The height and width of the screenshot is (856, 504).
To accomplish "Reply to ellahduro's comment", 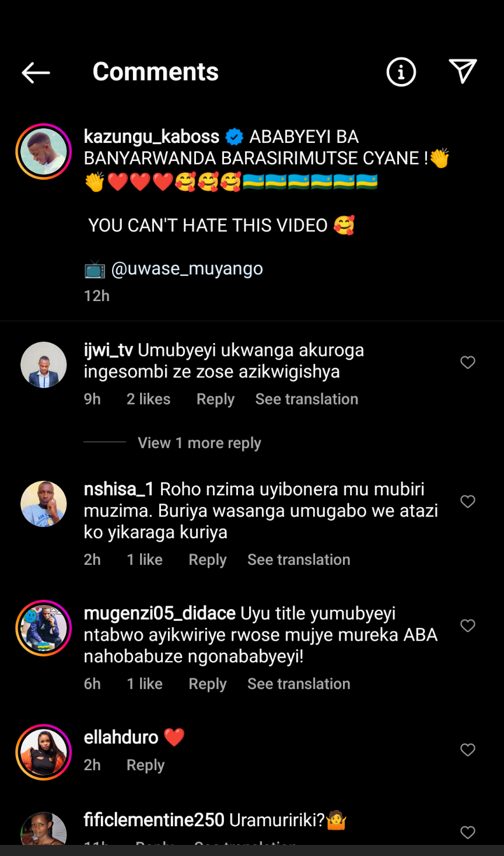I will coord(145,765).
